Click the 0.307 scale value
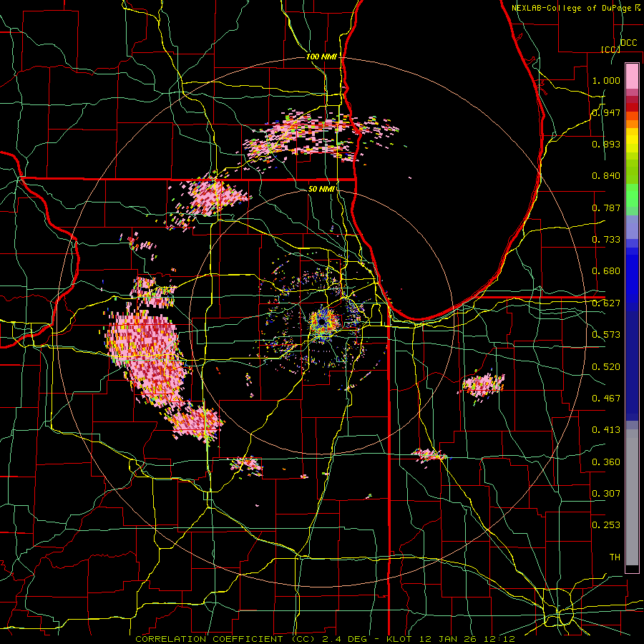644x644 pixels. click(x=606, y=494)
